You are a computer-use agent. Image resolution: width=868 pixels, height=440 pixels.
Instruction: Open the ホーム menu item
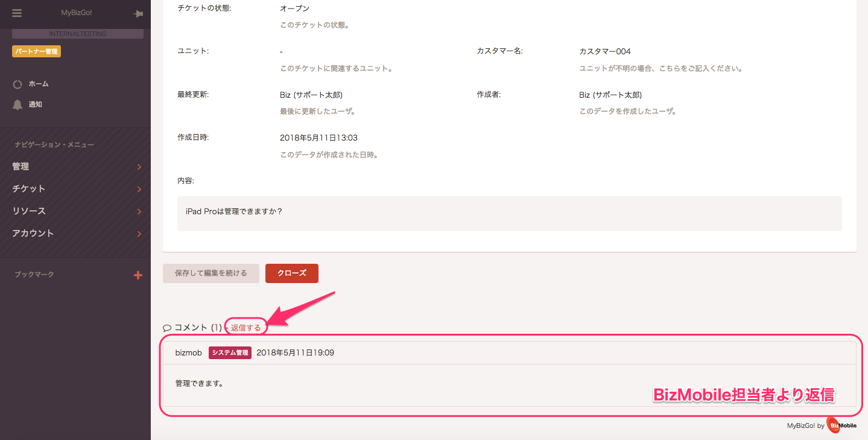pos(39,84)
